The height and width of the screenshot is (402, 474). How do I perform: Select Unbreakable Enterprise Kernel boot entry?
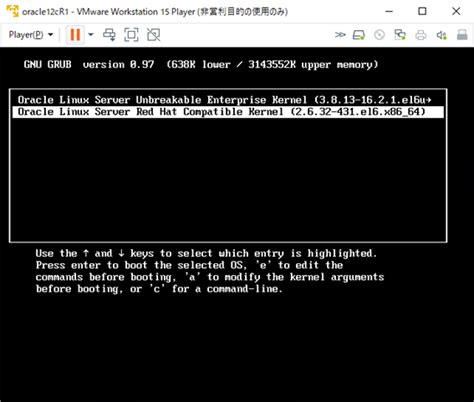click(x=228, y=100)
